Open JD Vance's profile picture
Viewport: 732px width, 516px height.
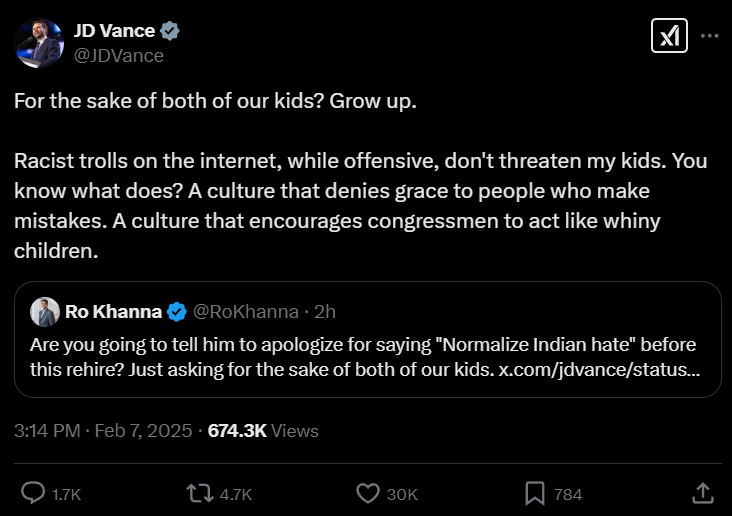click(37, 42)
